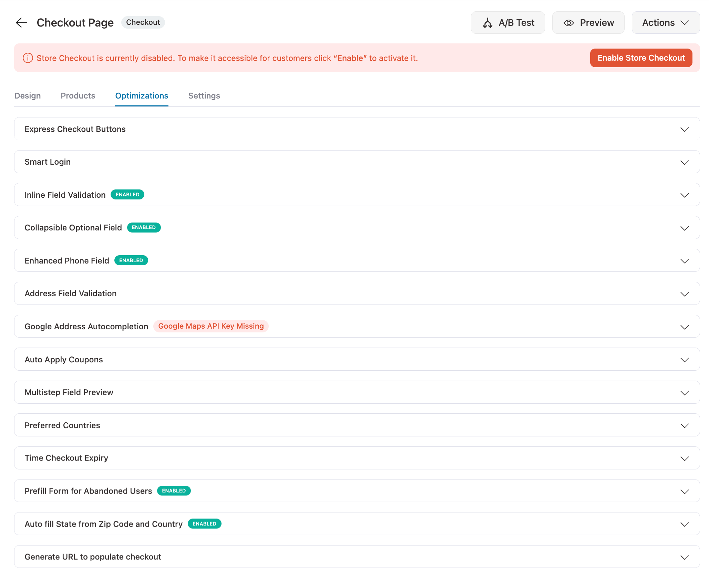Click the info icon in the alert banner
Screen dimensions: 709x588
pyautogui.click(x=28, y=58)
